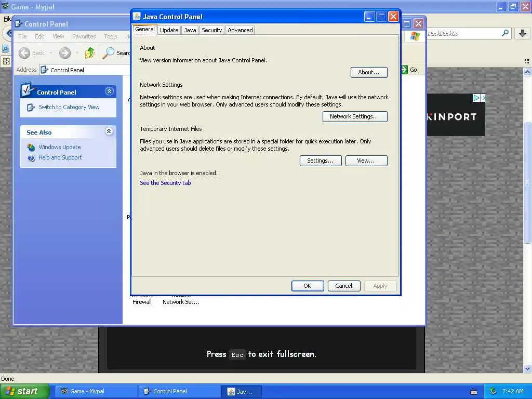Click the Search magnifier in Control Panel toolbar

point(108,53)
